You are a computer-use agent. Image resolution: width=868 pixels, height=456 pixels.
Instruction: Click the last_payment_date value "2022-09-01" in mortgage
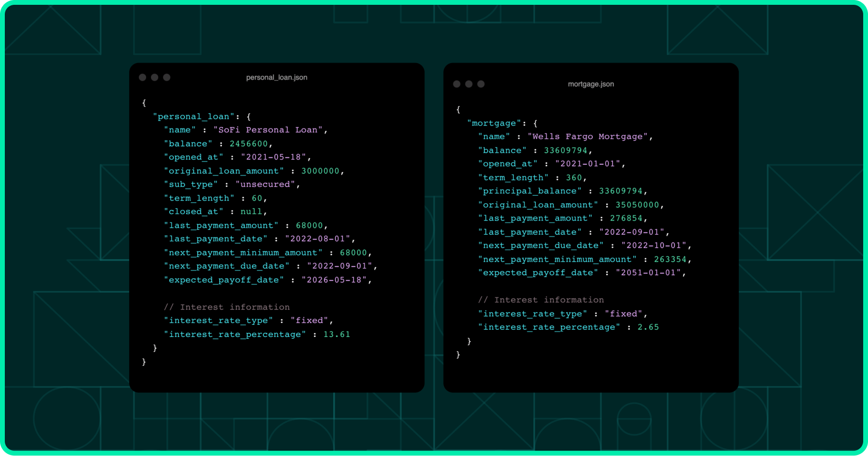click(632, 232)
